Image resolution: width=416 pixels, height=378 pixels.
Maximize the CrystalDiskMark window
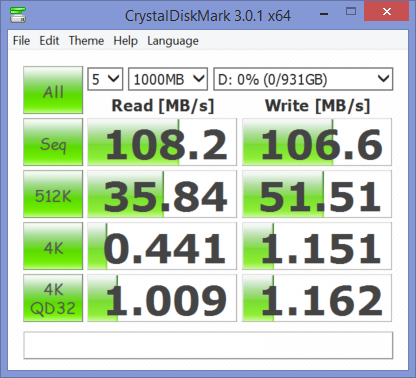(351, 12)
